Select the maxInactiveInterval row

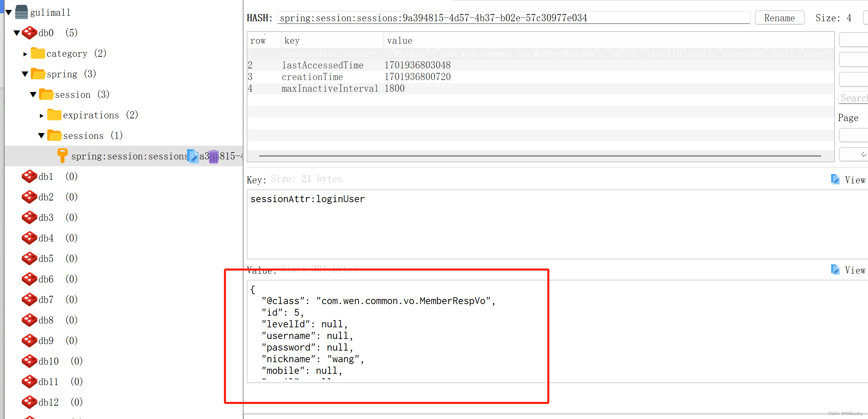(330, 89)
